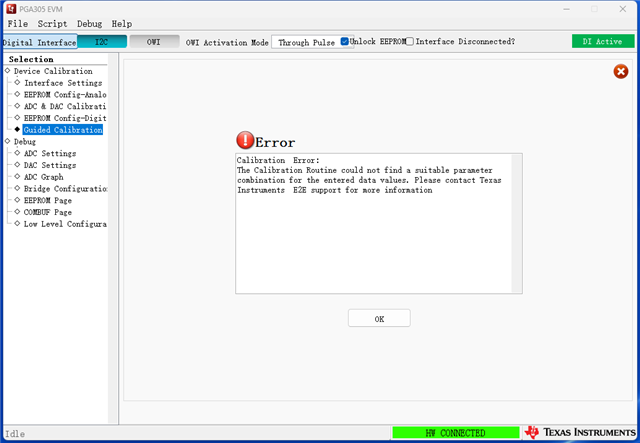The height and width of the screenshot is (443, 640).
Task: Open ADC Settings debug page
Action: click(x=50, y=154)
